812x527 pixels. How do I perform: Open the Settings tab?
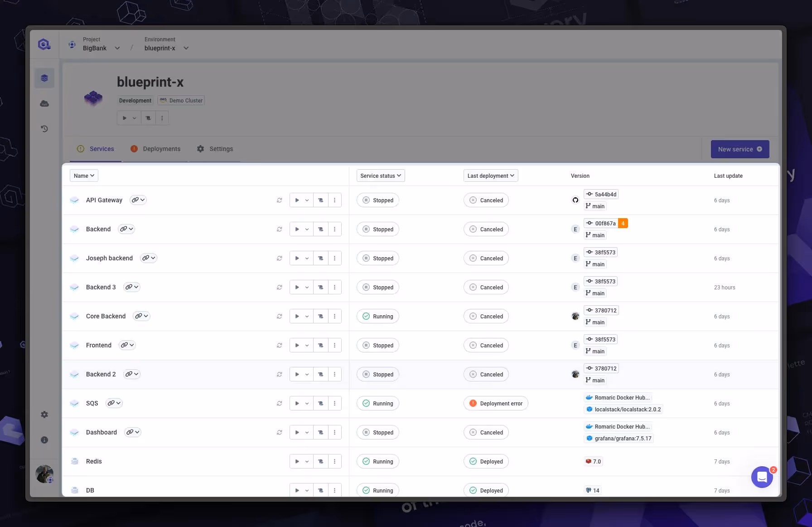pos(221,149)
